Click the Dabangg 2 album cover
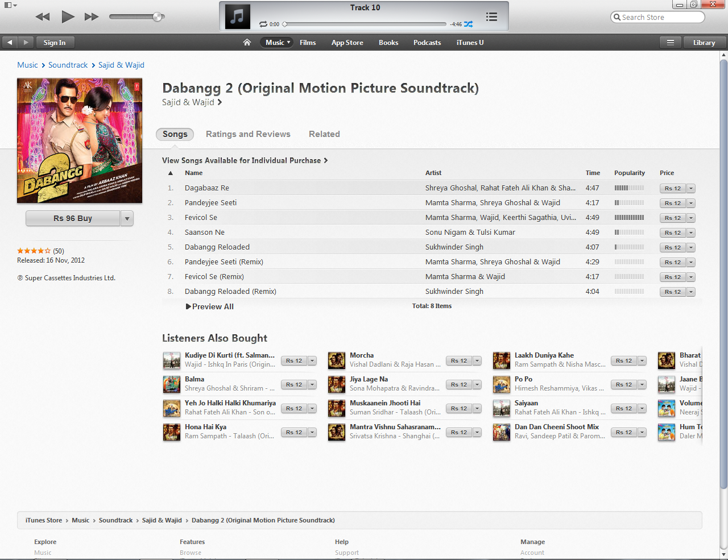The width and height of the screenshot is (728, 560). [x=80, y=140]
